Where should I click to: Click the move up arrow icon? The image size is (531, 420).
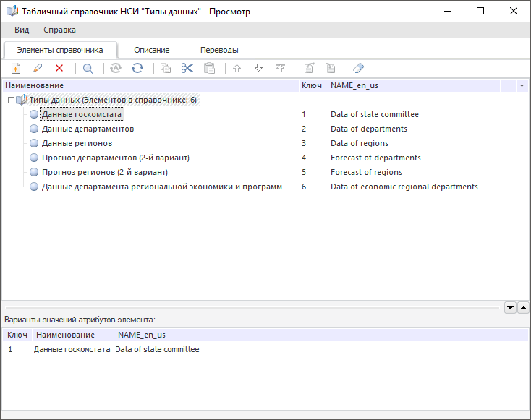click(x=237, y=69)
